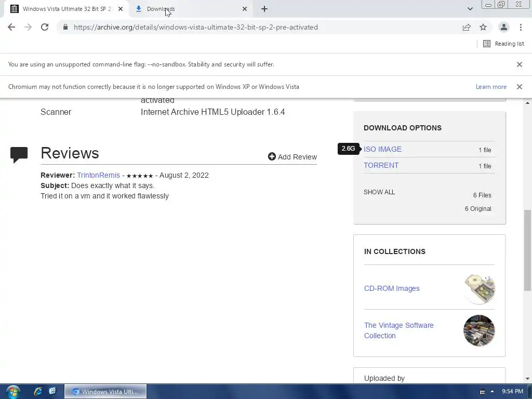Image resolution: width=532 pixels, height=399 pixels.
Task: Click the scrollbar down arrow
Action: [x=527, y=379]
